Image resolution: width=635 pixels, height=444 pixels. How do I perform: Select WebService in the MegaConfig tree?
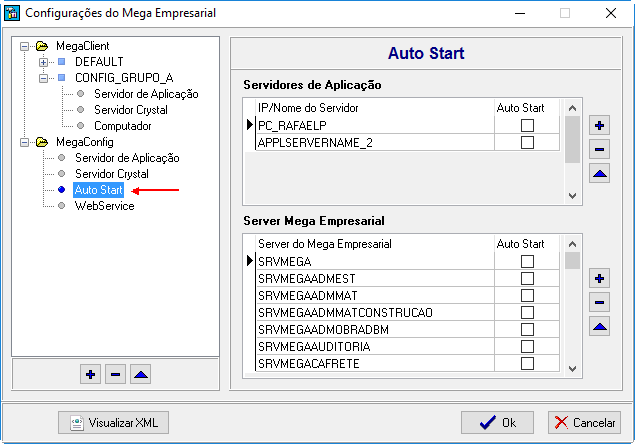pyautogui.click(x=104, y=206)
